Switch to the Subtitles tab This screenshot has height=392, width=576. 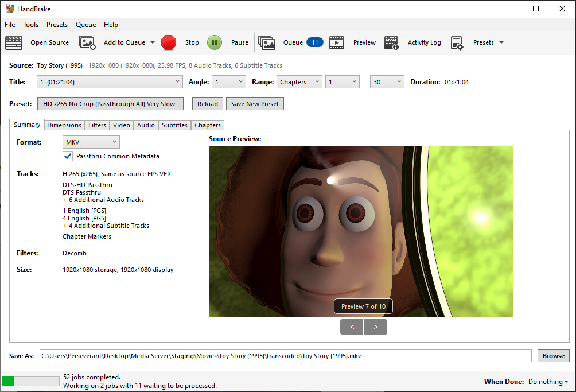[x=174, y=125]
